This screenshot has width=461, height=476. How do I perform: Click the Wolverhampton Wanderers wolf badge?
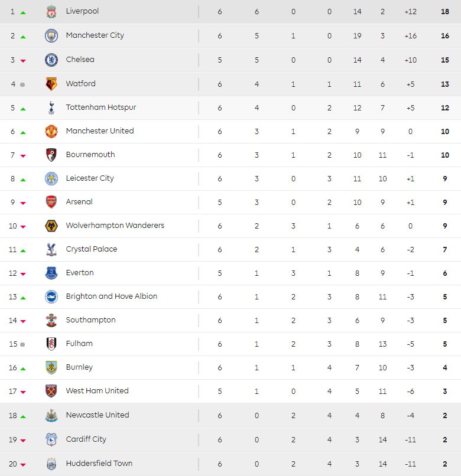click(x=51, y=226)
